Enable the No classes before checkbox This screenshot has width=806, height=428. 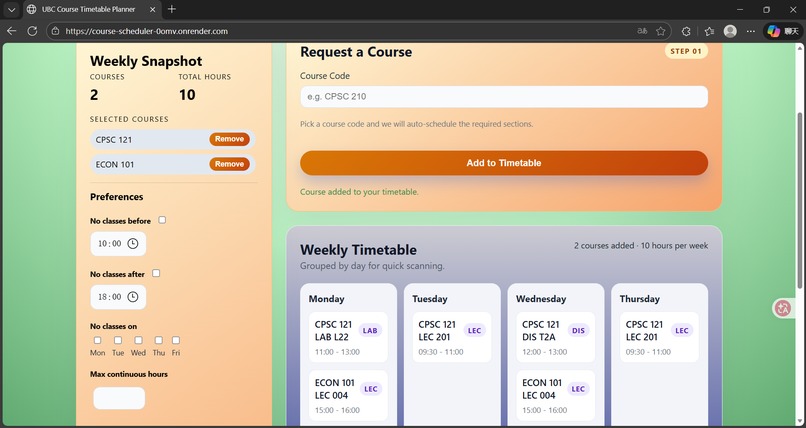[x=162, y=220]
